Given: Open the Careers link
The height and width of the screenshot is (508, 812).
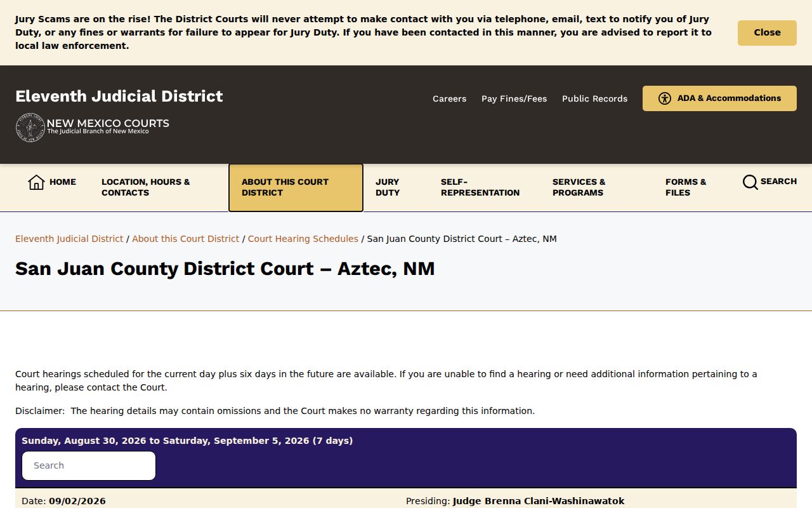Looking at the screenshot, I should 449,98.
